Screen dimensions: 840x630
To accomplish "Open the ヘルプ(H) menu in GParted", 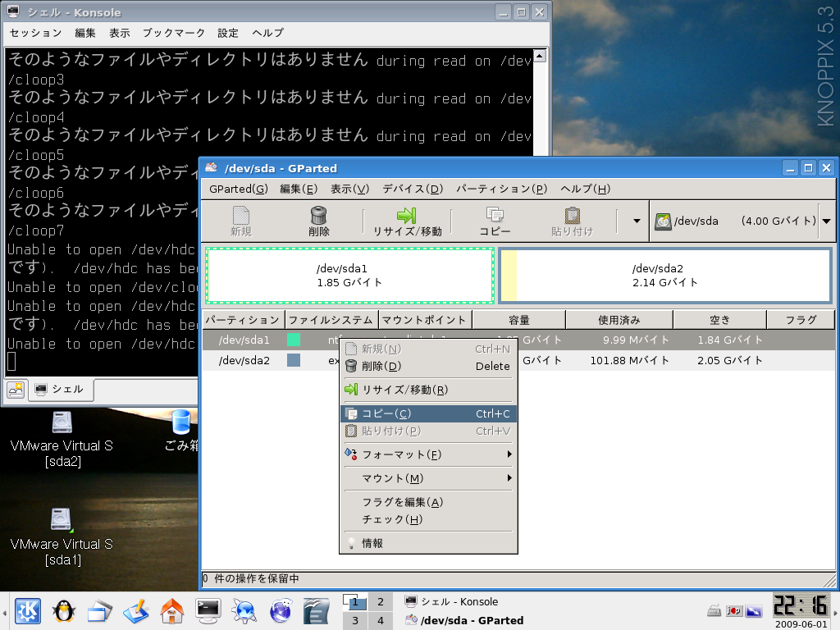I will (x=585, y=189).
